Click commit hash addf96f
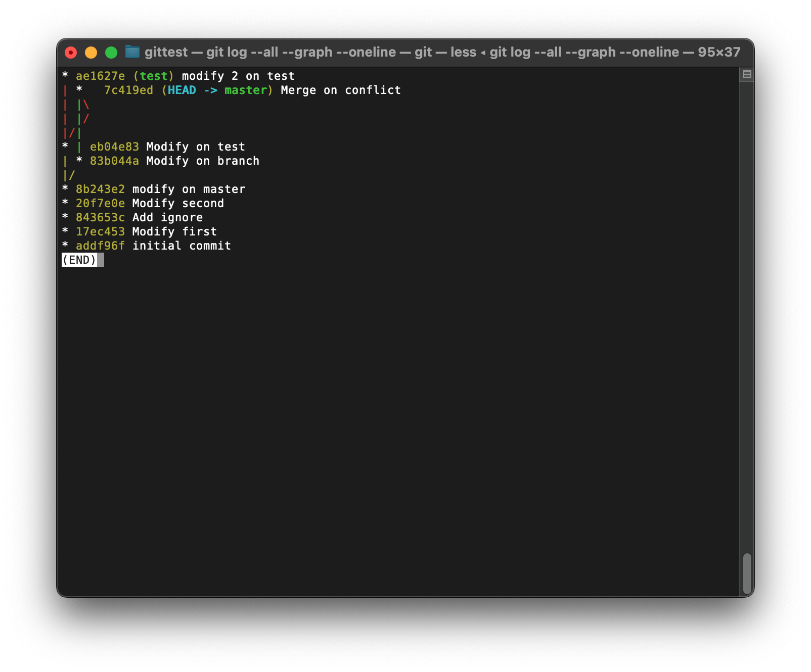 (x=100, y=246)
